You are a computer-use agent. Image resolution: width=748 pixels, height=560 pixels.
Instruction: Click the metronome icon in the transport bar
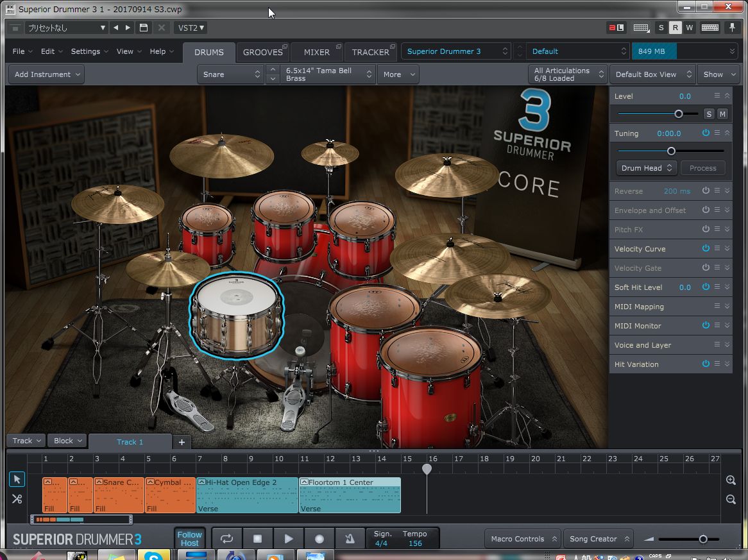coord(350,538)
